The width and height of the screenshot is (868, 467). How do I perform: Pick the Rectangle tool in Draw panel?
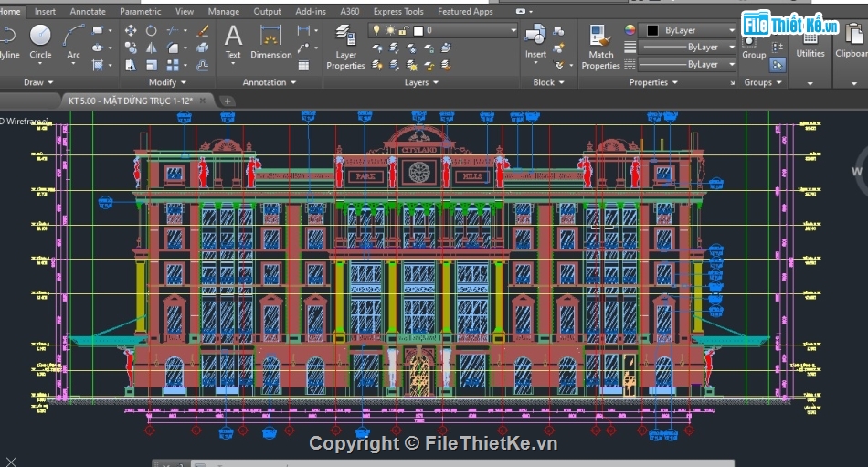pyautogui.click(x=98, y=30)
